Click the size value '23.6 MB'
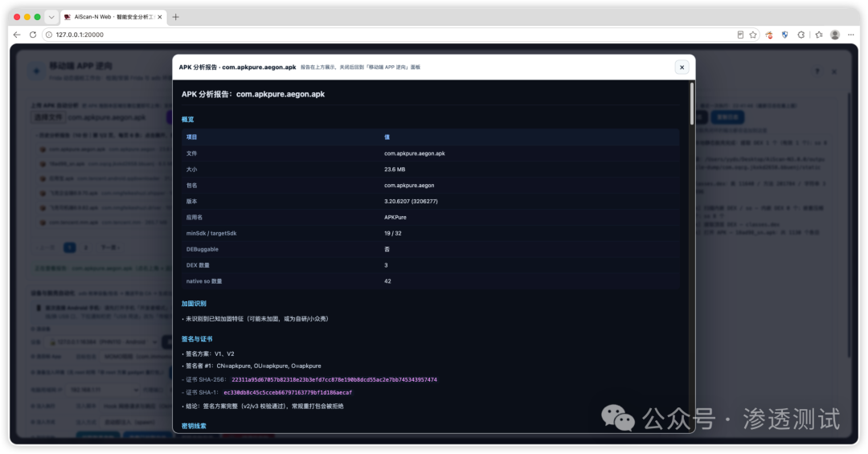The height and width of the screenshot is (454, 868). coord(395,170)
